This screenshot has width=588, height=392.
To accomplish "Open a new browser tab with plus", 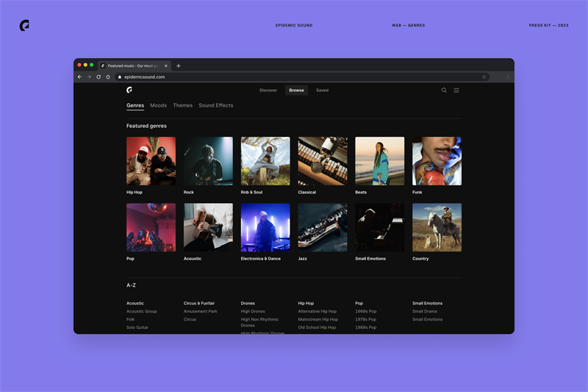I will [179, 65].
